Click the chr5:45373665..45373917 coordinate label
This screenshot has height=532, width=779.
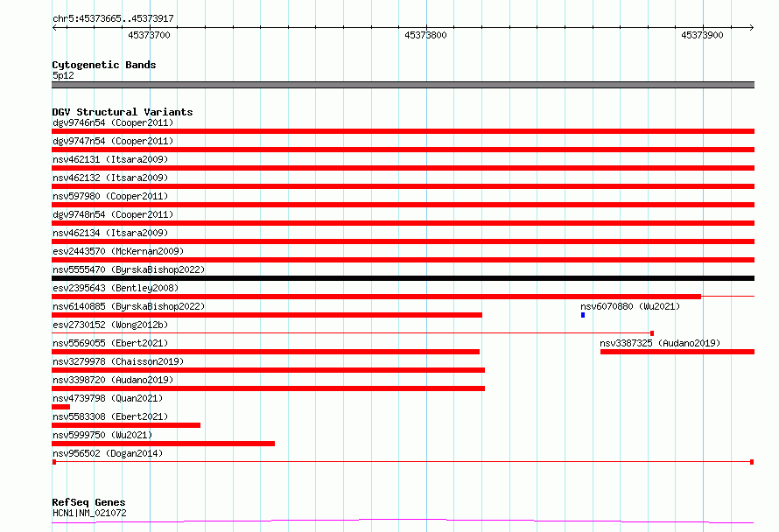(x=113, y=18)
